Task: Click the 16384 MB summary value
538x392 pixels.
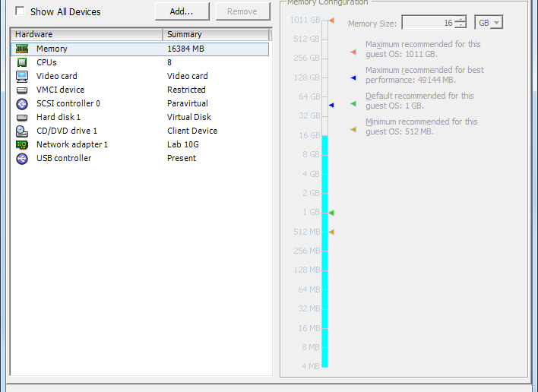Action: [x=185, y=49]
